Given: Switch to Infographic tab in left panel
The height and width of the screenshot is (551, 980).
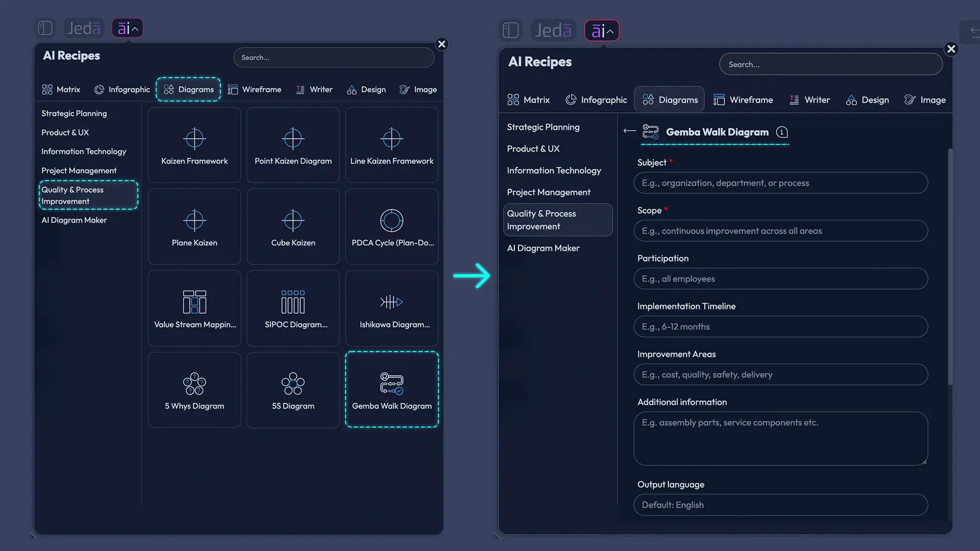Looking at the screenshot, I should point(122,90).
